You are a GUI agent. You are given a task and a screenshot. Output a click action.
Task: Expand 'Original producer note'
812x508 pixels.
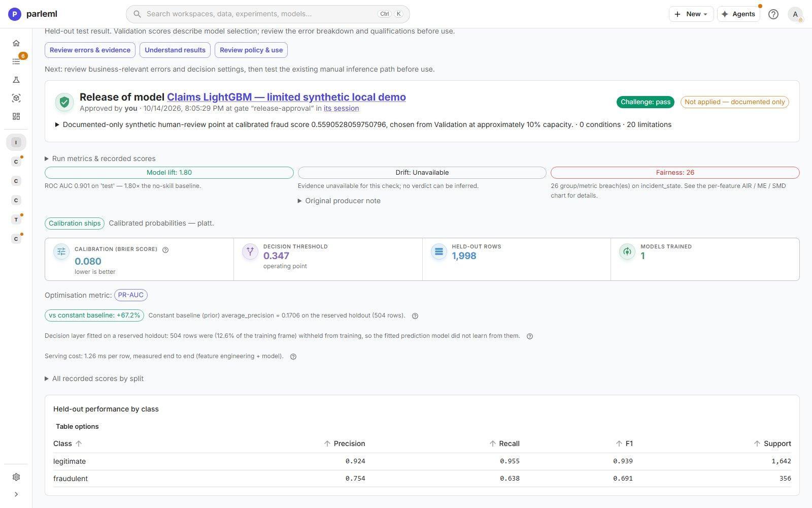(339, 201)
